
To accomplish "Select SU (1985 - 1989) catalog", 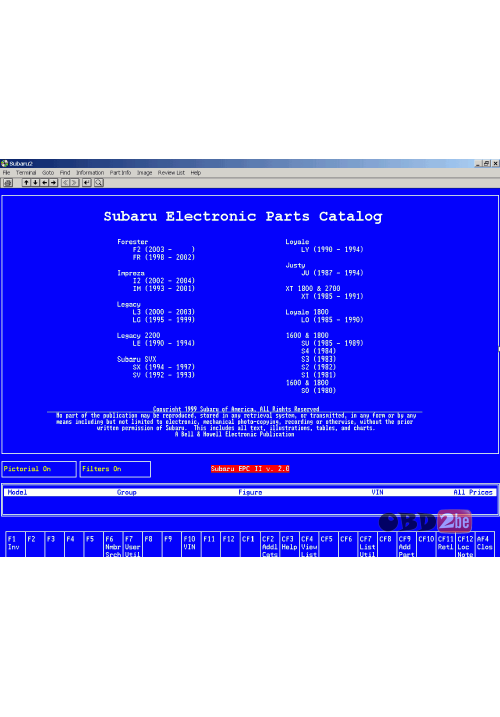I will [332, 343].
